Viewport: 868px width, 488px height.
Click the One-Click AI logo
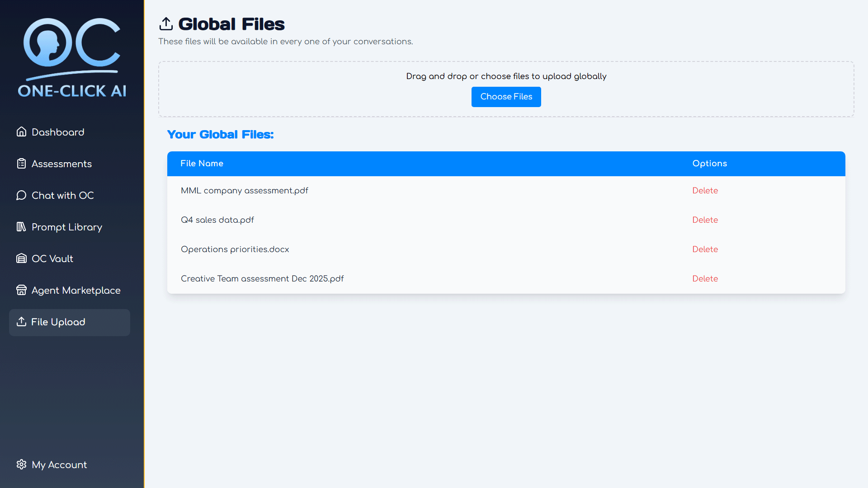[x=72, y=58]
